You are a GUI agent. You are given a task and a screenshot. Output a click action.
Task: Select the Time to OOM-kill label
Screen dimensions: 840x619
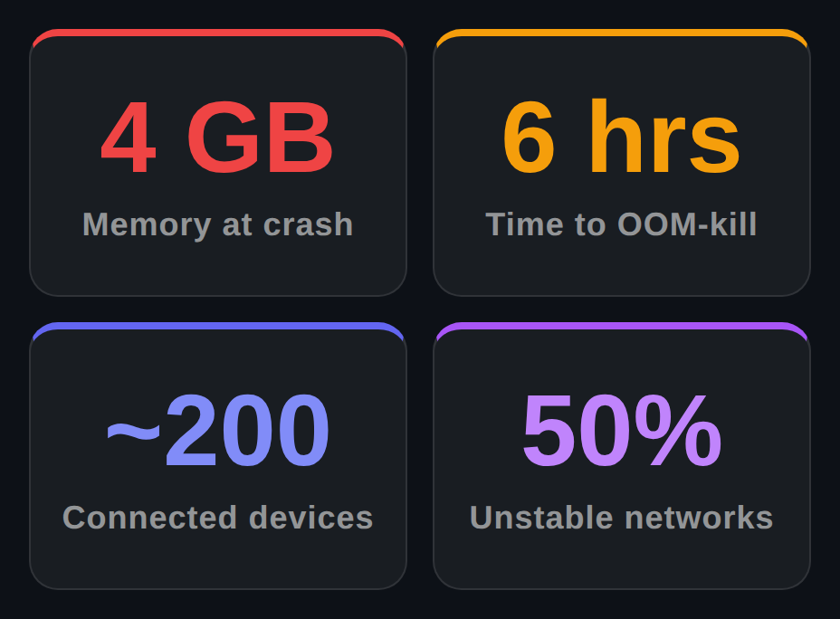(621, 224)
